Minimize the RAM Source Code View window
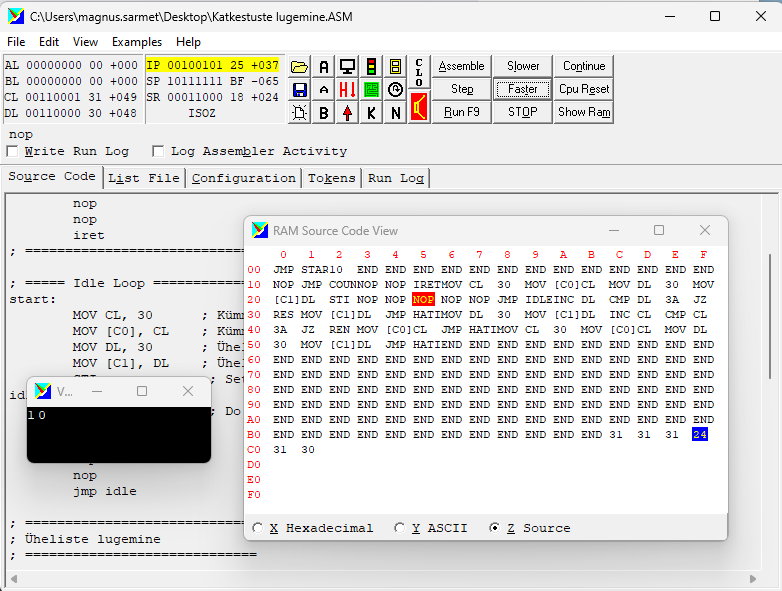This screenshot has height=591, width=782. [614, 230]
